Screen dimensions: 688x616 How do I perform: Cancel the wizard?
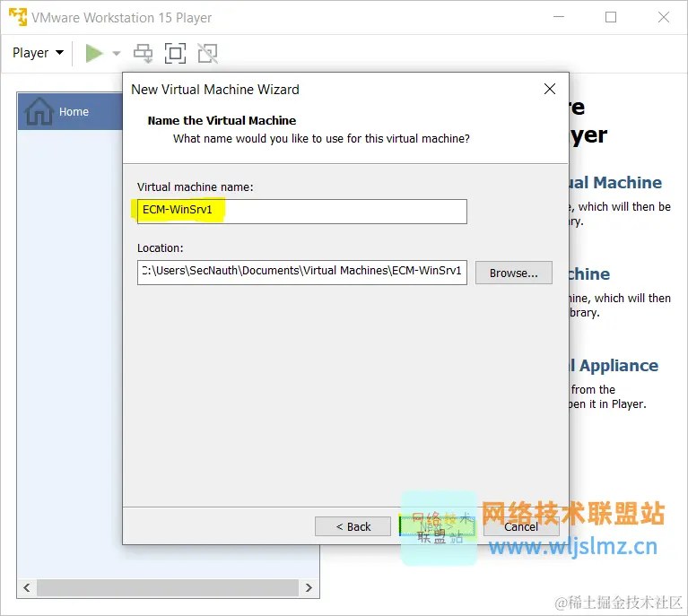[521, 526]
